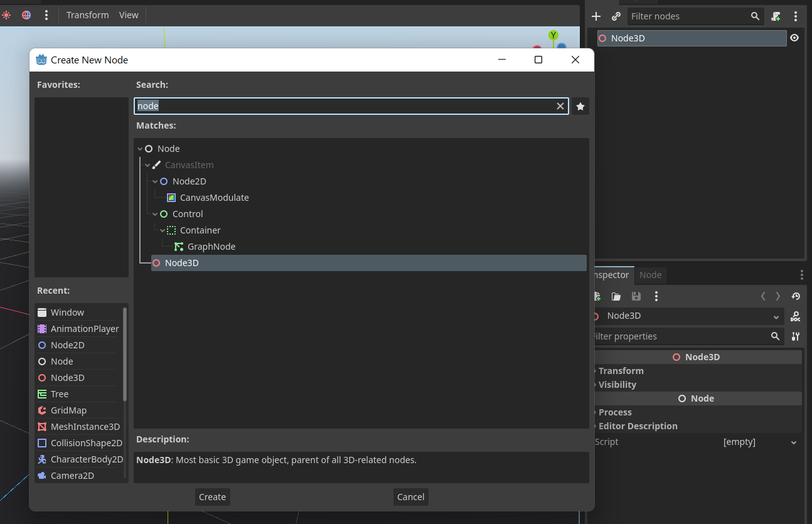This screenshot has width=812, height=524.
Task: Expand the Transform section in Inspector
Action: tap(620, 371)
